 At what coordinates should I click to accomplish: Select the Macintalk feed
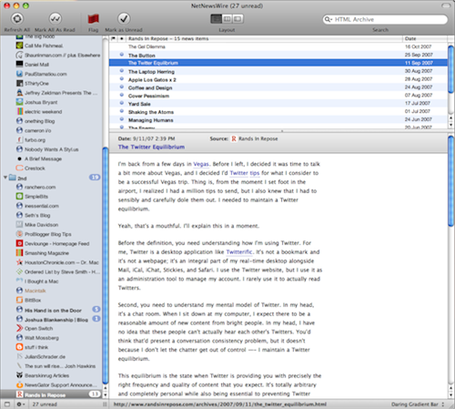[52, 291]
